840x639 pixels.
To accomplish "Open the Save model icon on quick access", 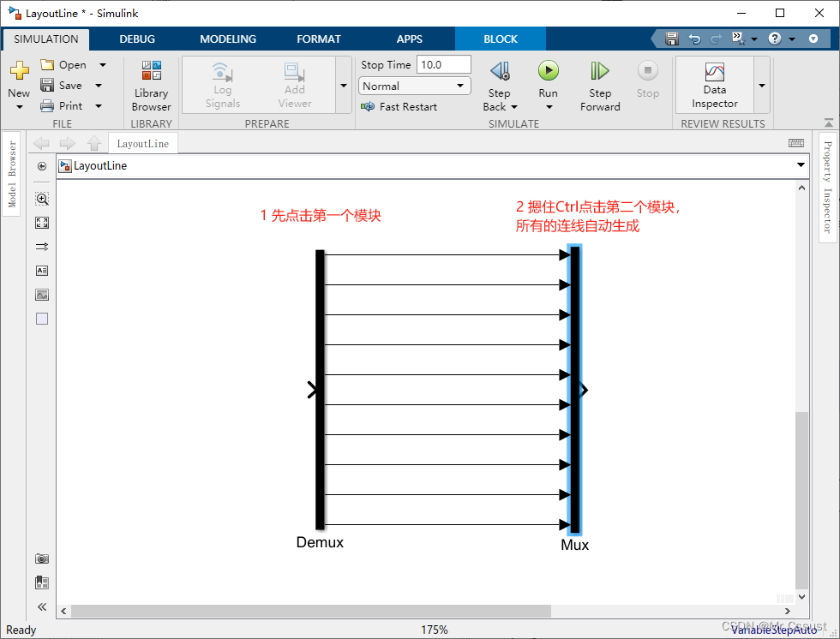I will coord(671,38).
